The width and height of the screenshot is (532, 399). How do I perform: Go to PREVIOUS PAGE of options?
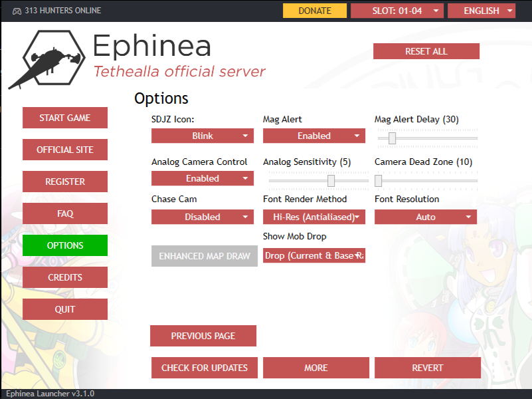point(203,336)
